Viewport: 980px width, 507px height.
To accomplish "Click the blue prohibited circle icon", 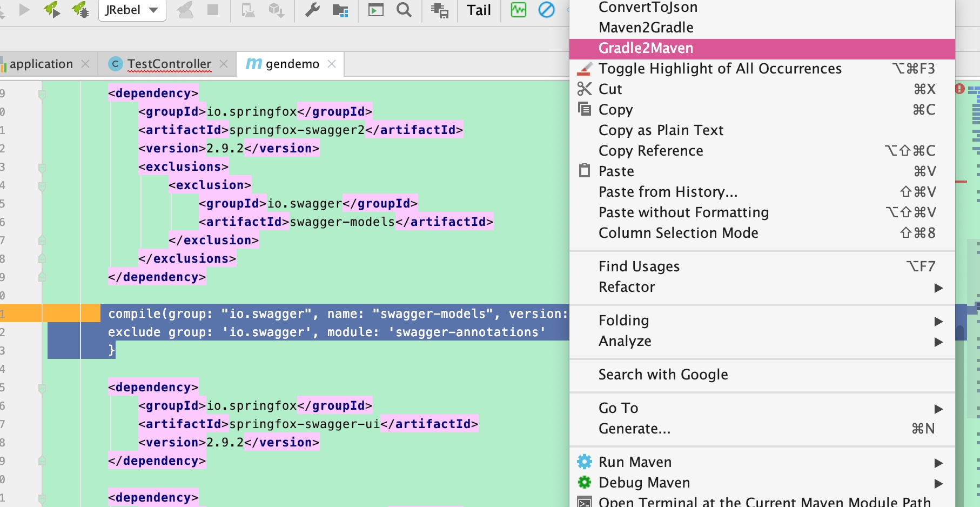I will (x=547, y=10).
